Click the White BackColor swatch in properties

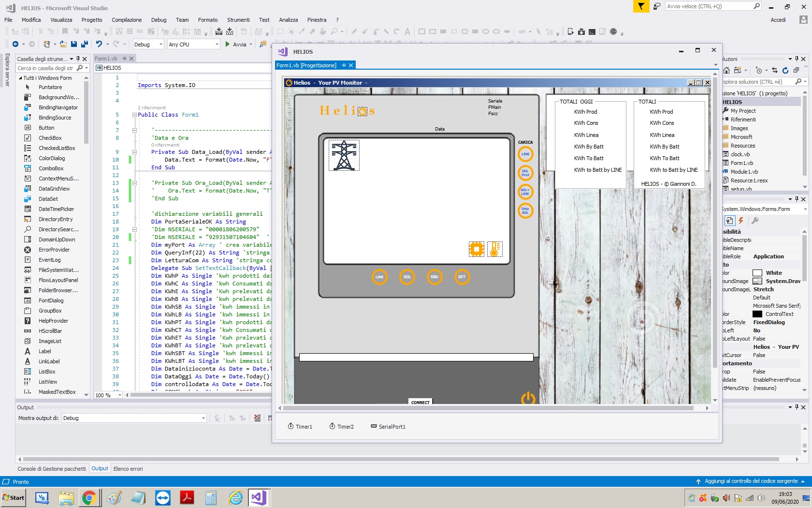(757, 273)
